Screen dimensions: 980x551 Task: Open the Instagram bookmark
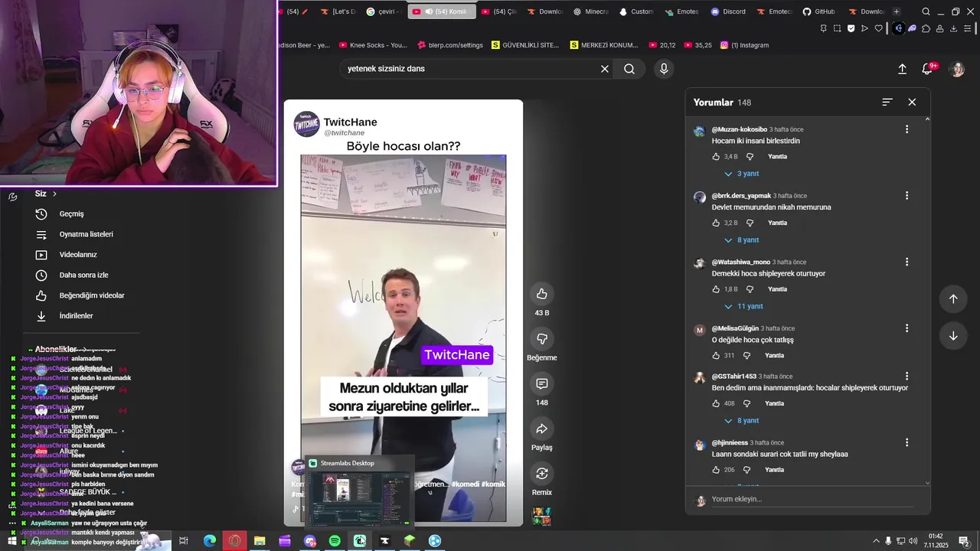744,45
